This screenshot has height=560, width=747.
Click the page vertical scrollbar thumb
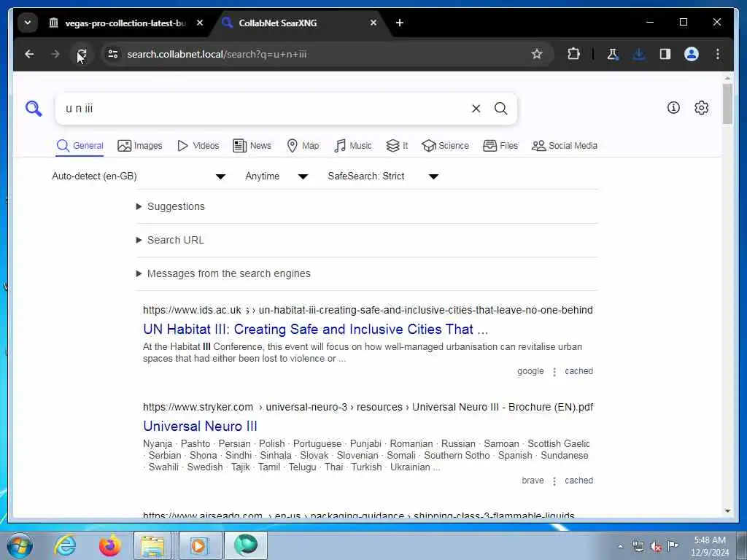[x=727, y=104]
